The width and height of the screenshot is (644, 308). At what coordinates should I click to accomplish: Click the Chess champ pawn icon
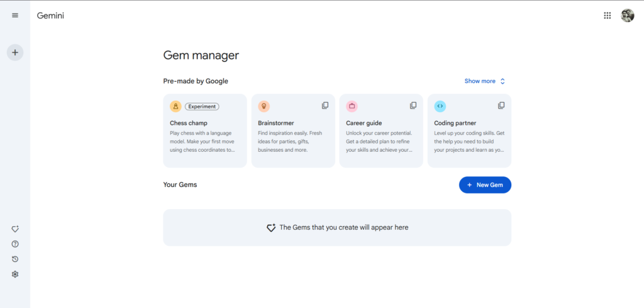pos(176,106)
